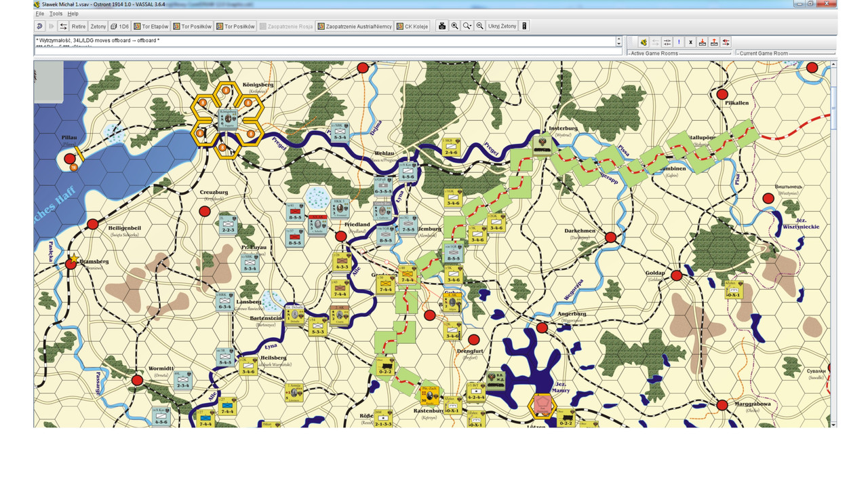Zoom out of the map
This screenshot has height=481, width=868.
tap(479, 26)
